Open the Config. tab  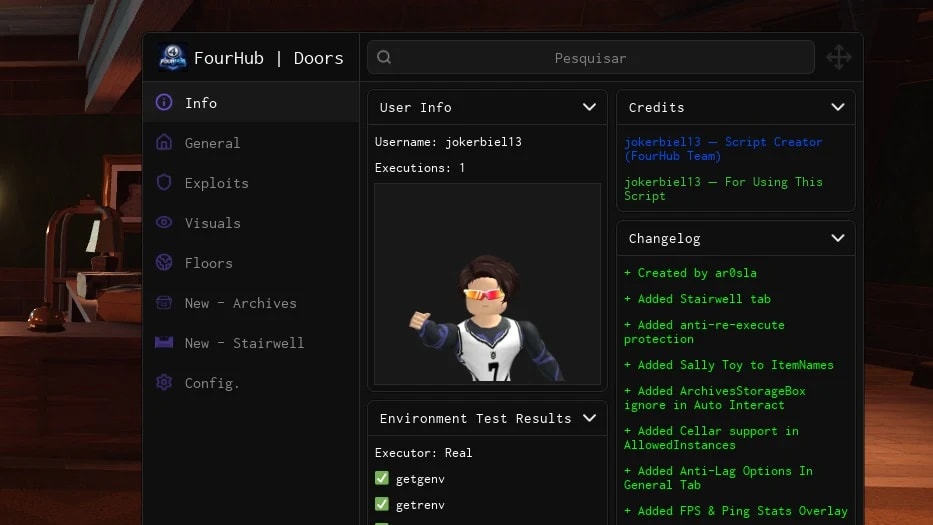[x=251, y=382]
